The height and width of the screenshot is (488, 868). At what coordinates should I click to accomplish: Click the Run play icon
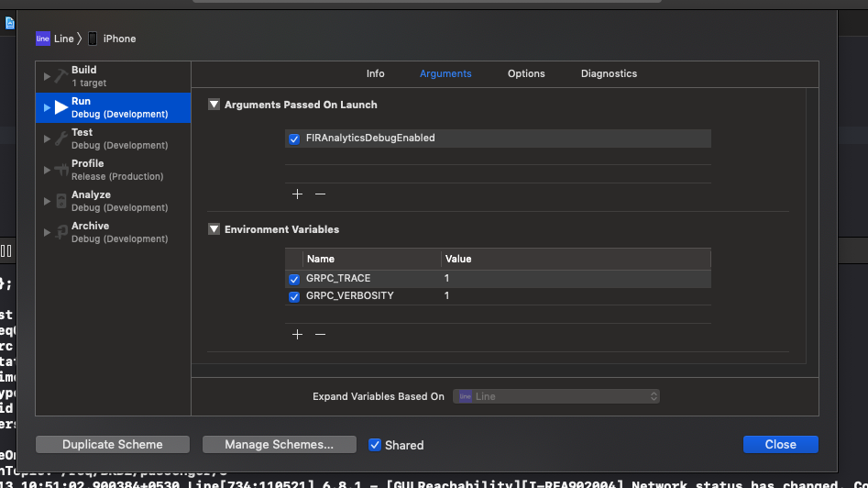point(60,107)
